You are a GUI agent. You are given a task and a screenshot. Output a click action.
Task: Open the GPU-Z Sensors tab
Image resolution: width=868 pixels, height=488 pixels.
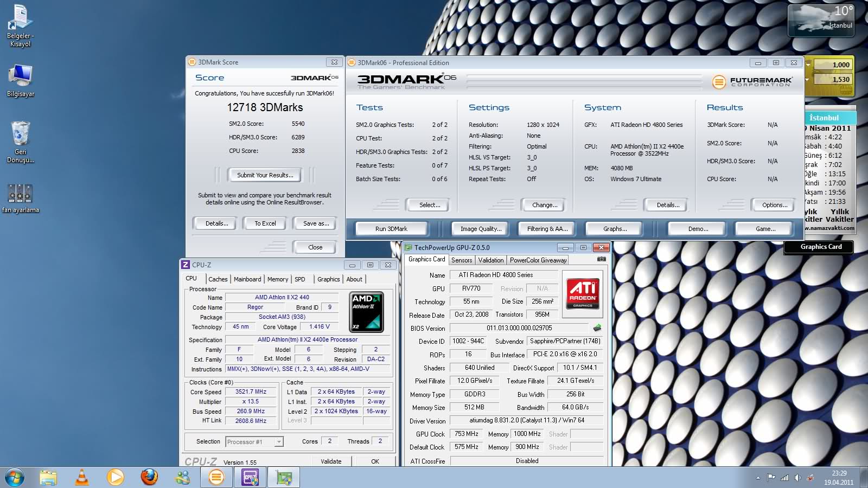[462, 260]
